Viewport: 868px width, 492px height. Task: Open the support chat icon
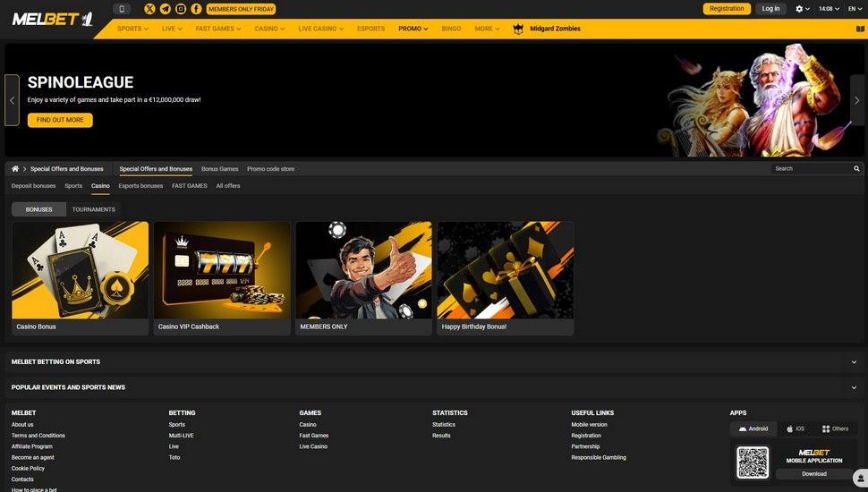click(x=861, y=478)
